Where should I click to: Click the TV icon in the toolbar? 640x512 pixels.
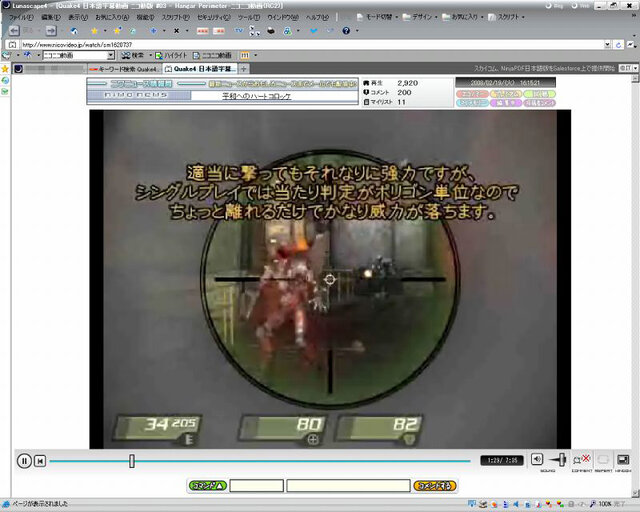239,31
